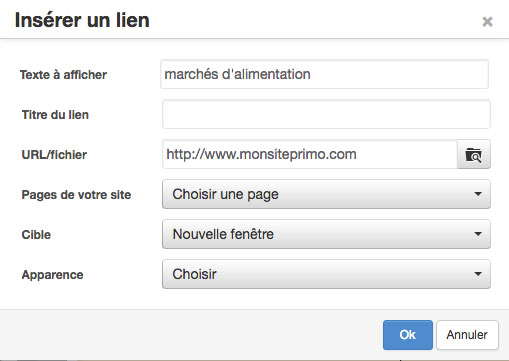Click the URL/fichier label
Screen dimensions: 509x361
[x=54, y=155]
